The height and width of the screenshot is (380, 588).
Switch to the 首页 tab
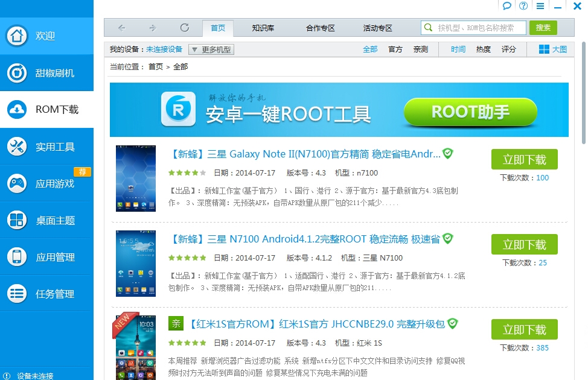pos(218,28)
